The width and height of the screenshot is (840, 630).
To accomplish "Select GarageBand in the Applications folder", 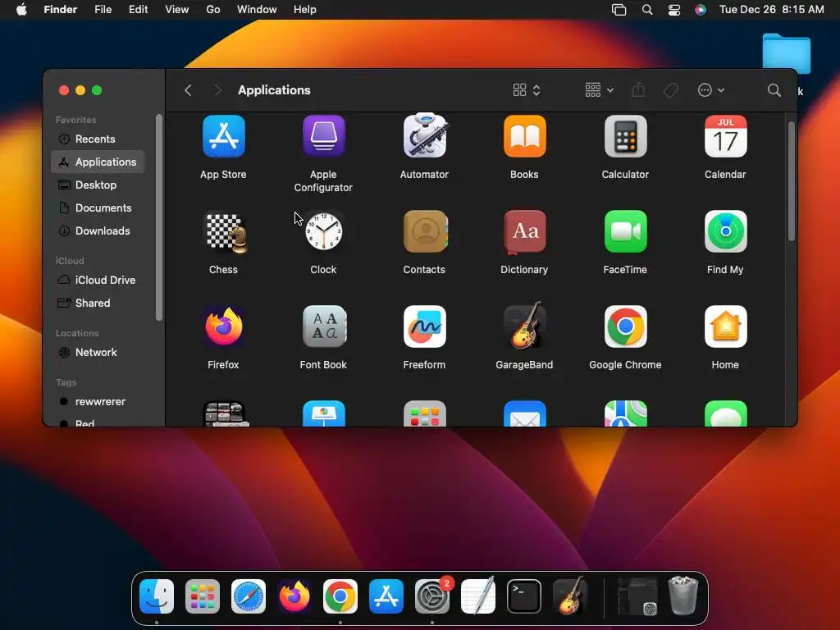I will tap(524, 326).
